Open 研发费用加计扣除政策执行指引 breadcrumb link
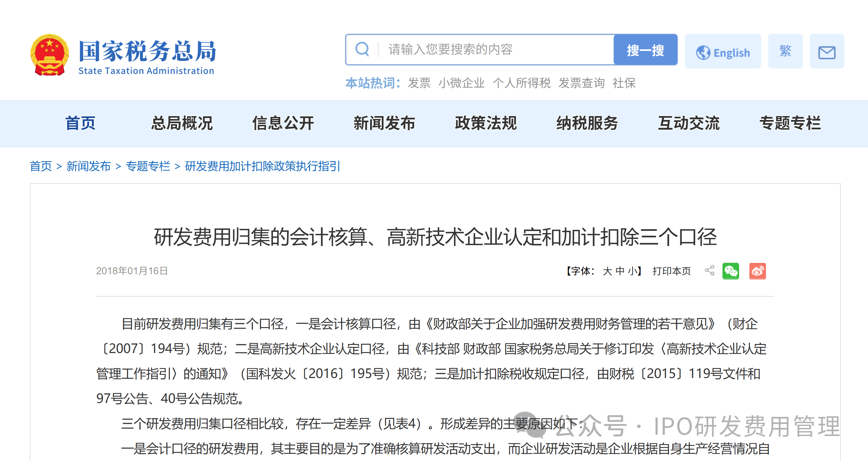868x461 pixels. [x=263, y=166]
